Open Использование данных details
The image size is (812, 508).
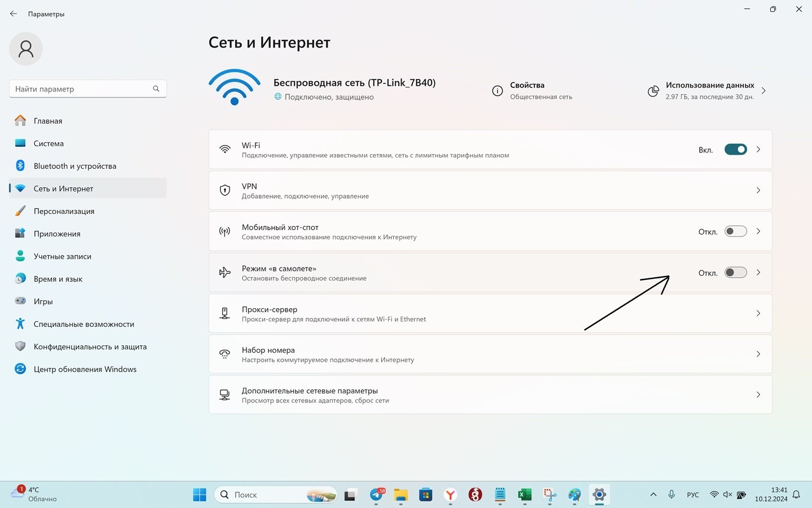click(707, 90)
